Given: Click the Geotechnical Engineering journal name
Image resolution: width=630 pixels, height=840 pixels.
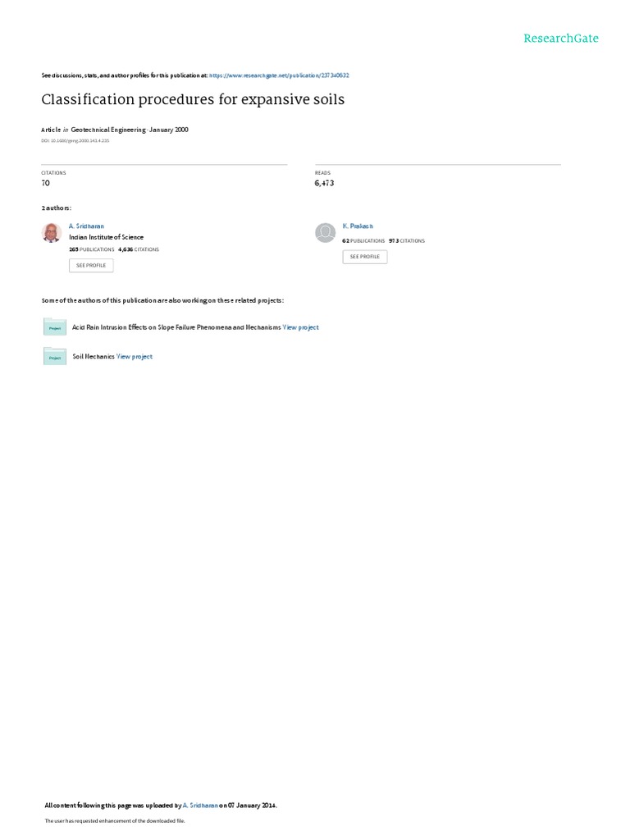Looking at the screenshot, I should [108, 130].
